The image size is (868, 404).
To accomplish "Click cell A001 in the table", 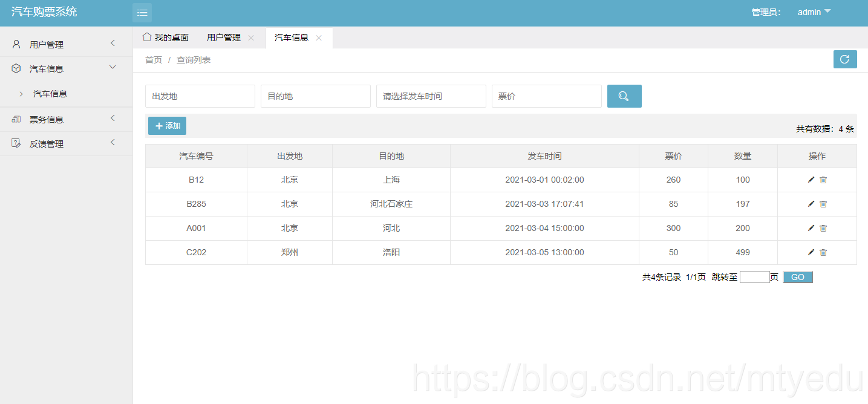I will [196, 228].
